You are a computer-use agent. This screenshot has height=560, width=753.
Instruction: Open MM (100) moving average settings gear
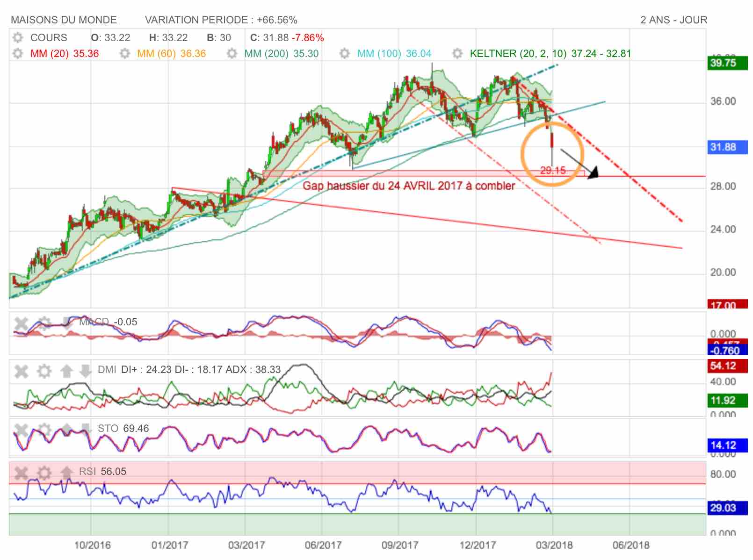click(345, 53)
